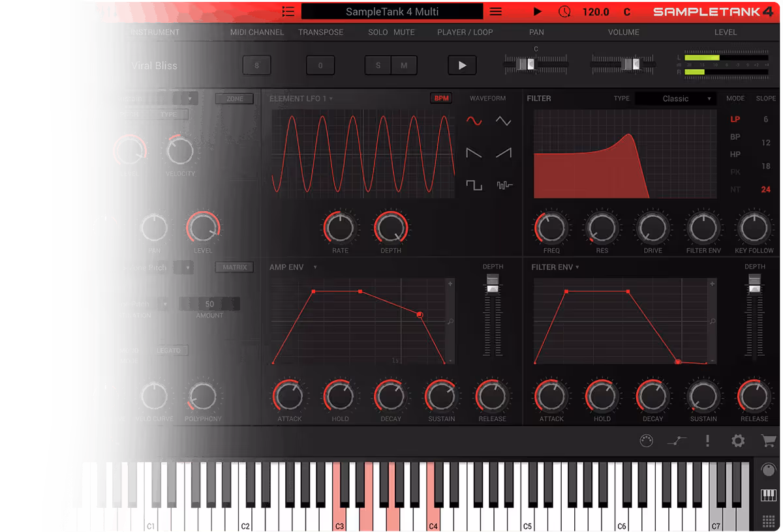Image resolution: width=783 pixels, height=532 pixels.
Task: Click the small knob icon right of the keyboard
Action: click(x=769, y=470)
